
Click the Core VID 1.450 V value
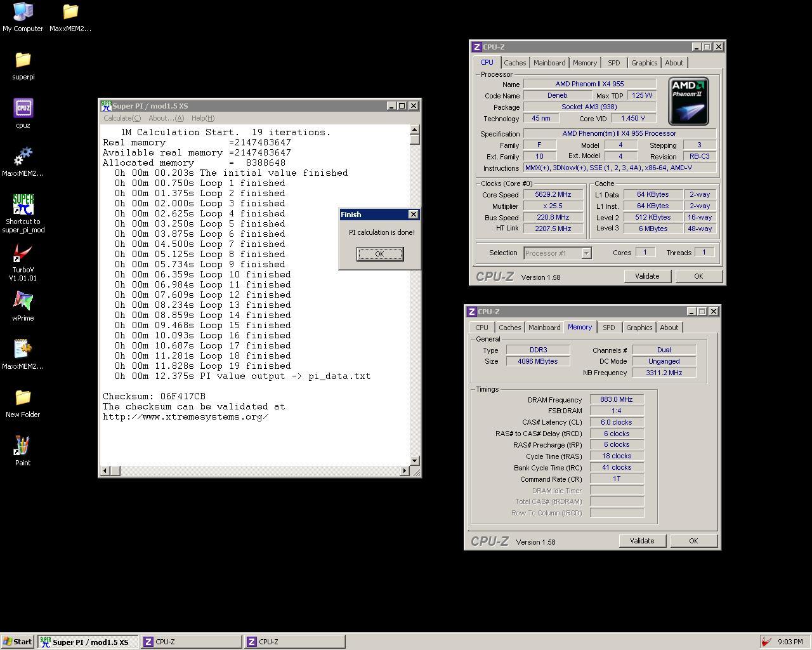click(633, 118)
